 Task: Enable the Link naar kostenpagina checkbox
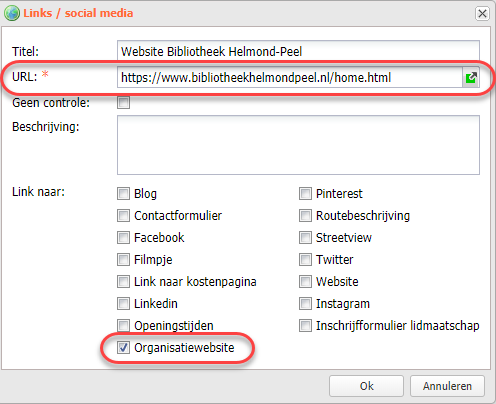coord(123,282)
